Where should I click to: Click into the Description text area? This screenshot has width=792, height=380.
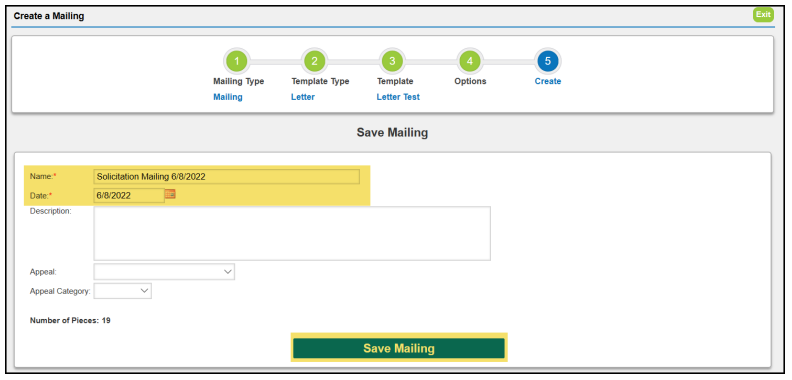pos(292,233)
